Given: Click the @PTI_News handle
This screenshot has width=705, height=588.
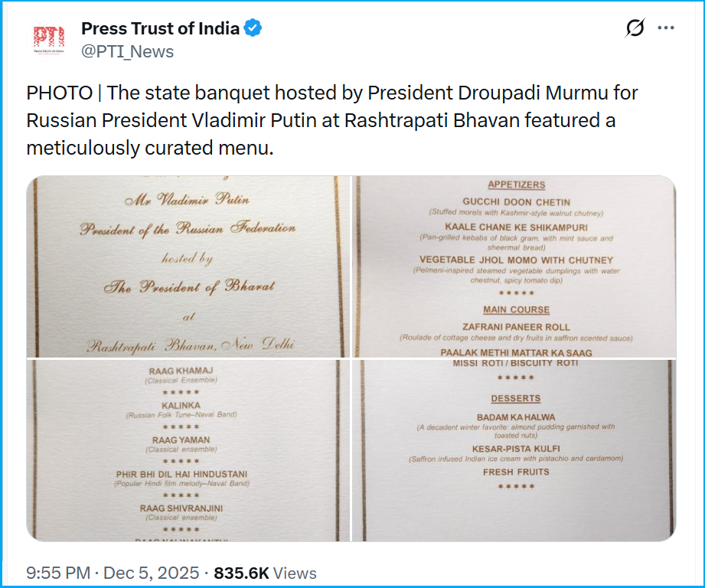Looking at the screenshot, I should [127, 51].
